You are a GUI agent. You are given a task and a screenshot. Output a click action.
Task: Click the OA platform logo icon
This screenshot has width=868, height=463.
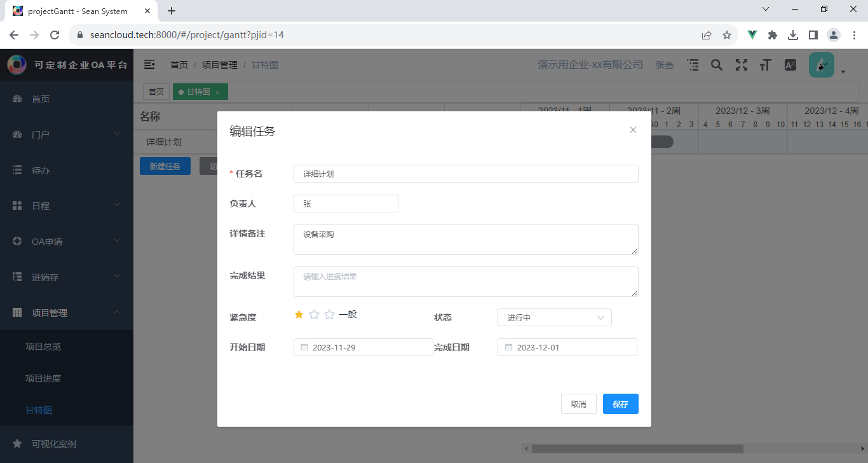pyautogui.click(x=17, y=64)
